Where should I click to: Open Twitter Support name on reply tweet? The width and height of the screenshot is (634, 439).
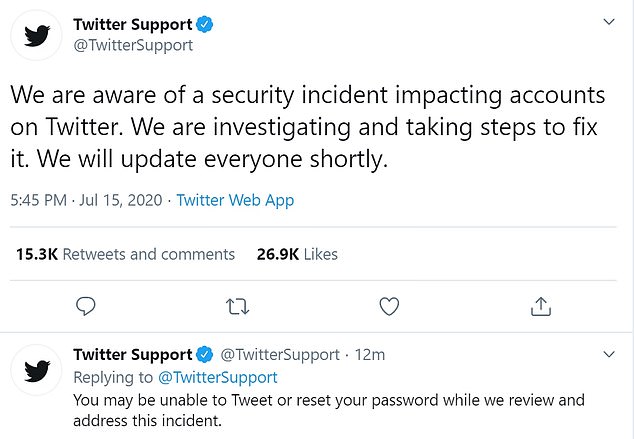pyautogui.click(x=133, y=355)
